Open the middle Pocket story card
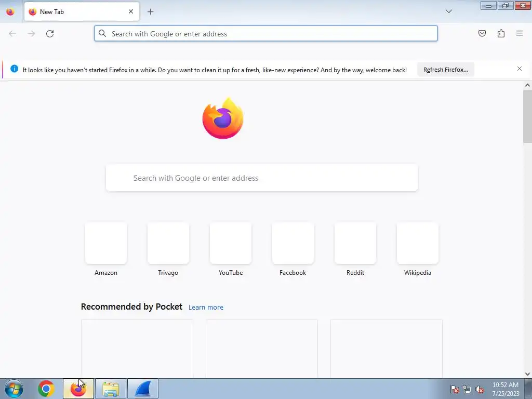This screenshot has height=399, width=532. click(x=262, y=349)
